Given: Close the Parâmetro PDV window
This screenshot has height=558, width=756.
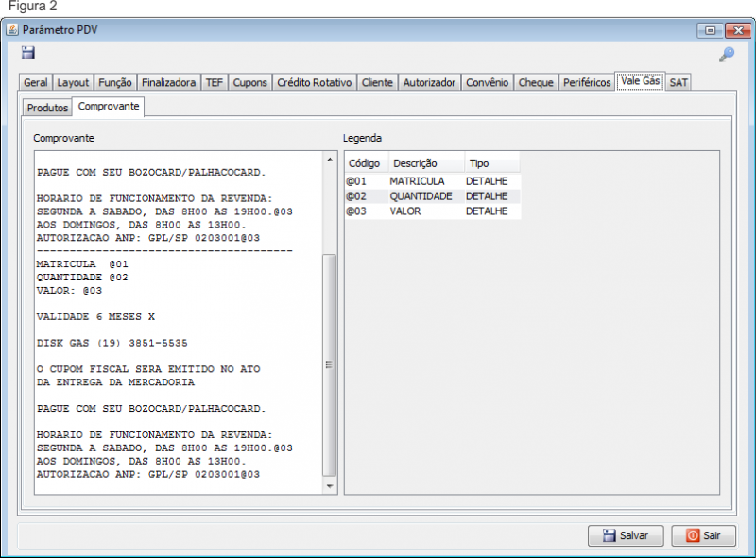Looking at the screenshot, I should coord(738,30).
